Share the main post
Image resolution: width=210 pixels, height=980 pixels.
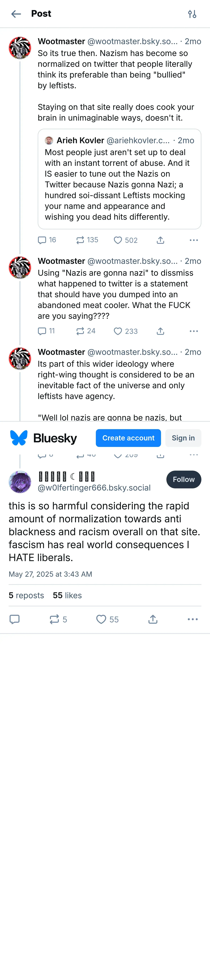tap(153, 619)
